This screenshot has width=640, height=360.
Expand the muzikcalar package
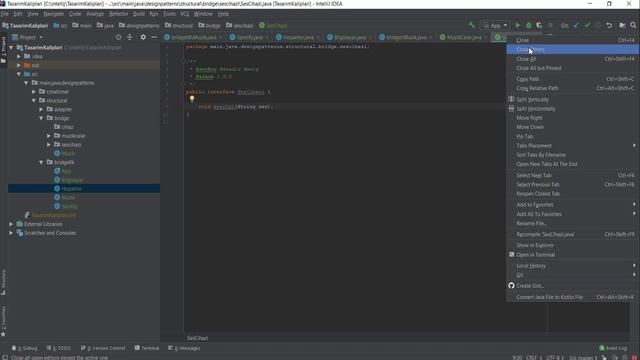click(49, 136)
